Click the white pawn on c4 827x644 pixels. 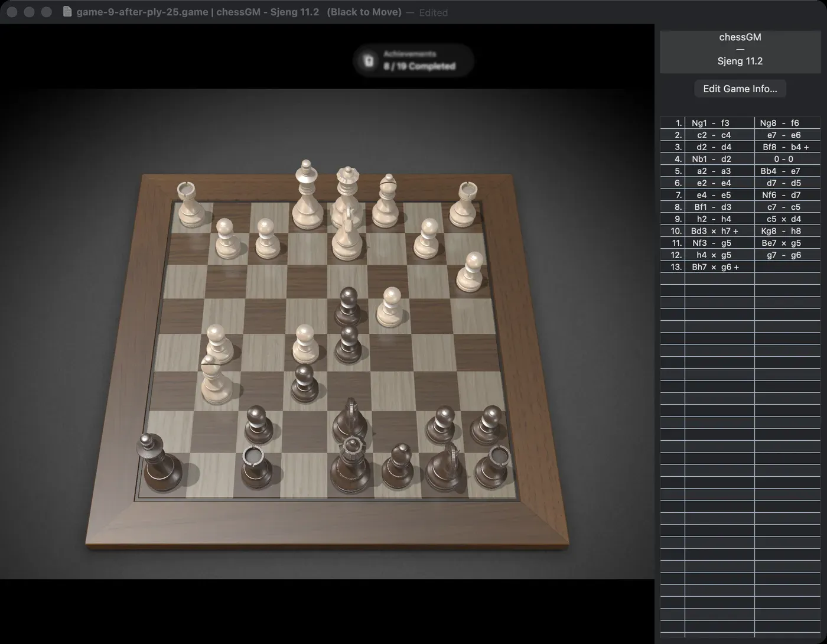click(390, 307)
